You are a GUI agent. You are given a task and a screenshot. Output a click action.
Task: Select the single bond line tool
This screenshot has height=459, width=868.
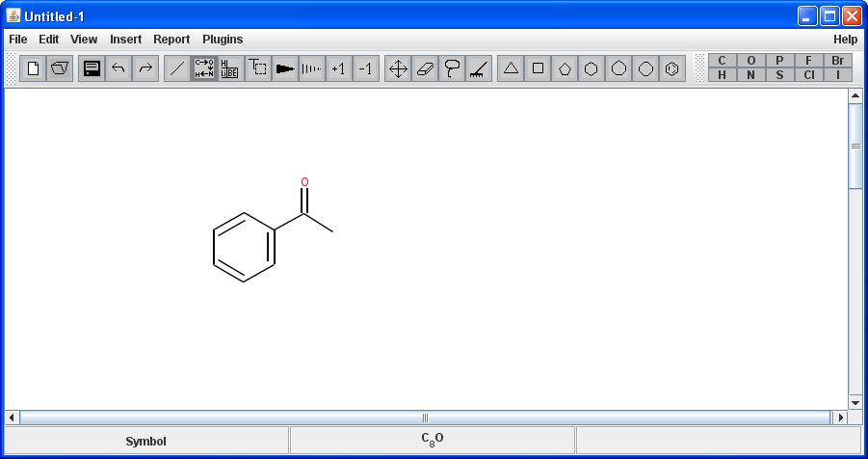tap(176, 68)
